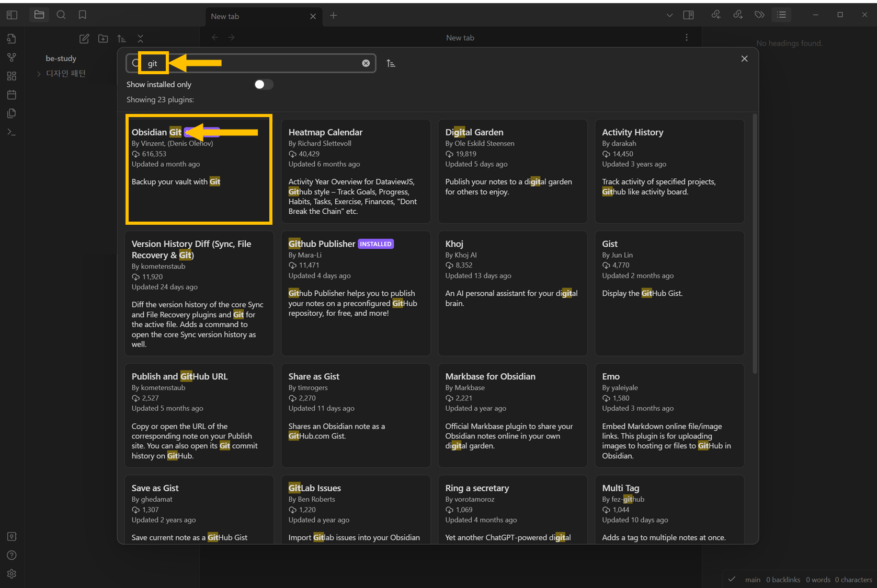The width and height of the screenshot is (877, 588).
Task: Open the search magnifier in top bar
Action: coord(61,15)
